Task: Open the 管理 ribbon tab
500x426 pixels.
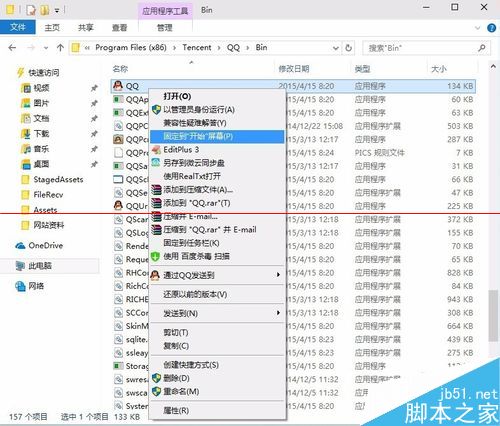Action: [165, 28]
